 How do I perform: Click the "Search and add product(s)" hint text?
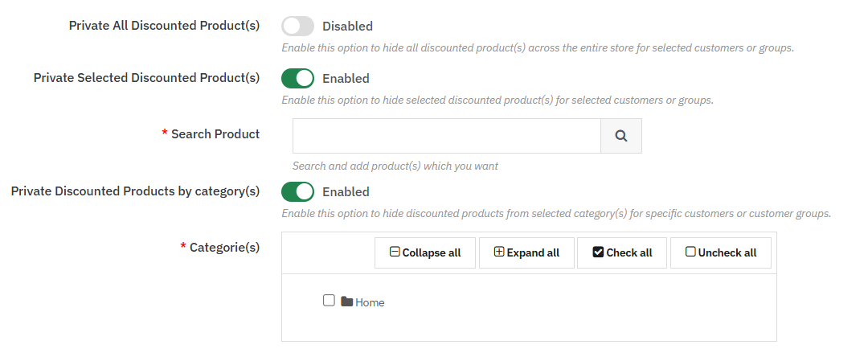point(395,166)
